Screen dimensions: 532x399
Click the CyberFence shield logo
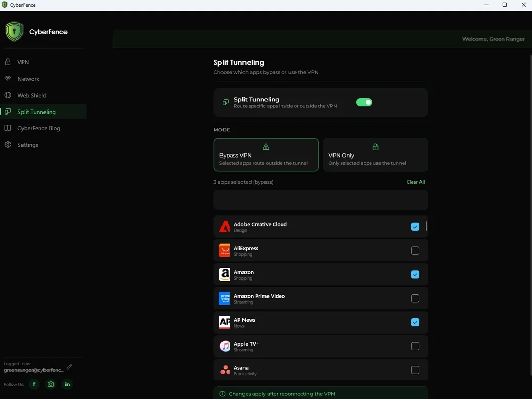(x=14, y=32)
